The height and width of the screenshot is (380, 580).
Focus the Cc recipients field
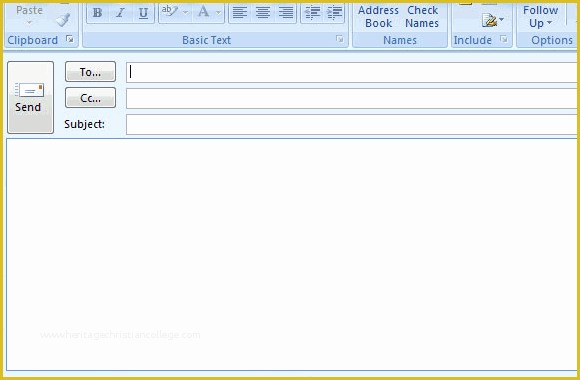[351, 98]
